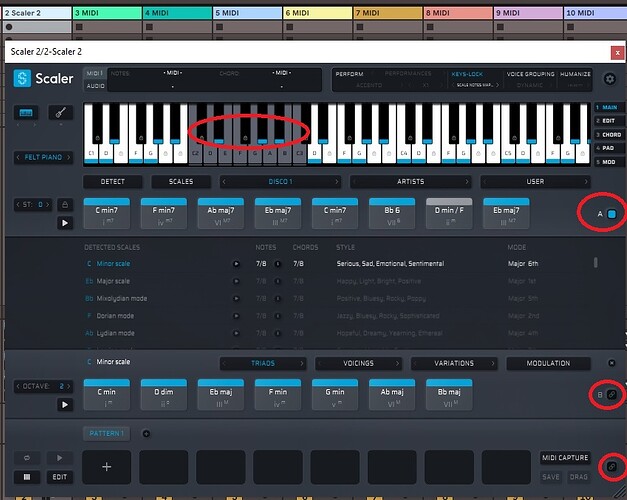Image resolution: width=627 pixels, height=500 pixels.
Task: Start pattern playback
Action: coord(59,458)
